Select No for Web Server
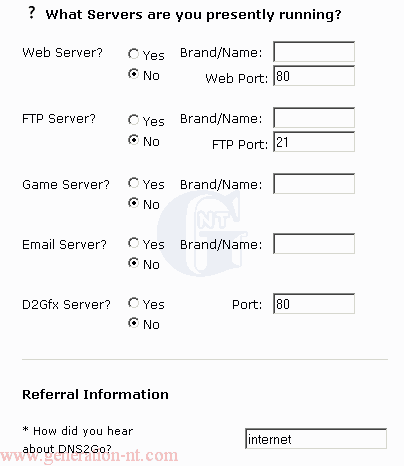Viewport: 404px width, 466px height. click(133, 74)
